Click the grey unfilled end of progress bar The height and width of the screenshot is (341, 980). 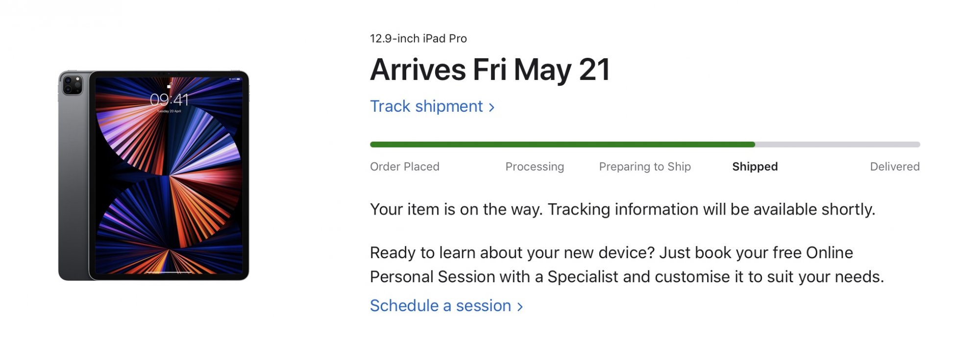[x=837, y=145]
